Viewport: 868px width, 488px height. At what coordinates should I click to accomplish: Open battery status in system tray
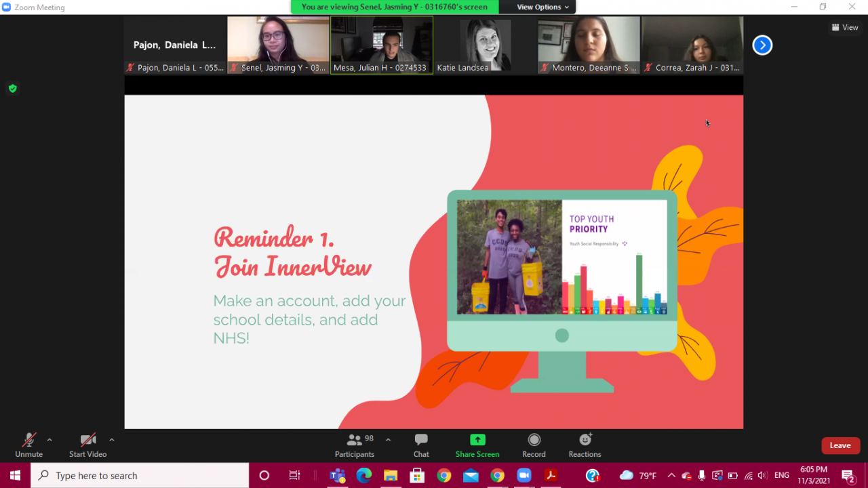[x=733, y=475]
